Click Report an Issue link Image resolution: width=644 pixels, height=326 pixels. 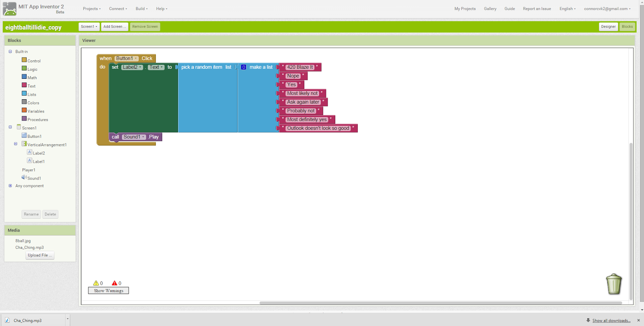(537, 9)
